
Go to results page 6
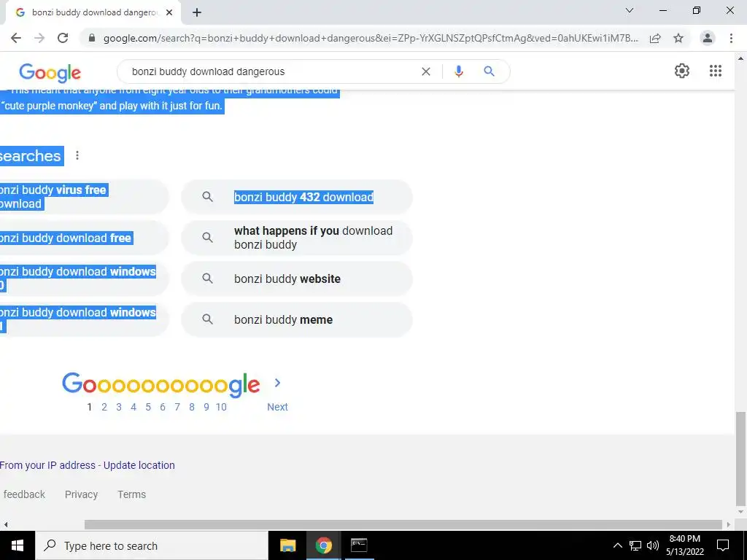(163, 407)
